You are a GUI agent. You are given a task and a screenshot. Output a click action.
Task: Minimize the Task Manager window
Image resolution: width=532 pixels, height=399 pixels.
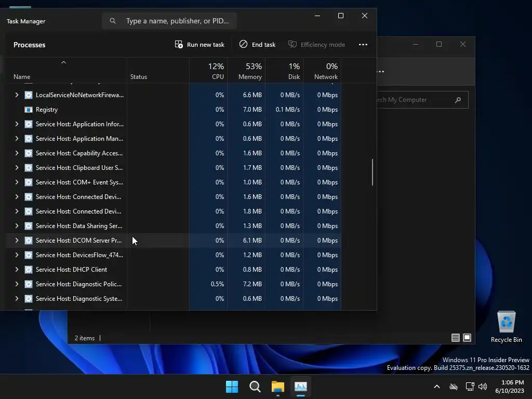317,16
